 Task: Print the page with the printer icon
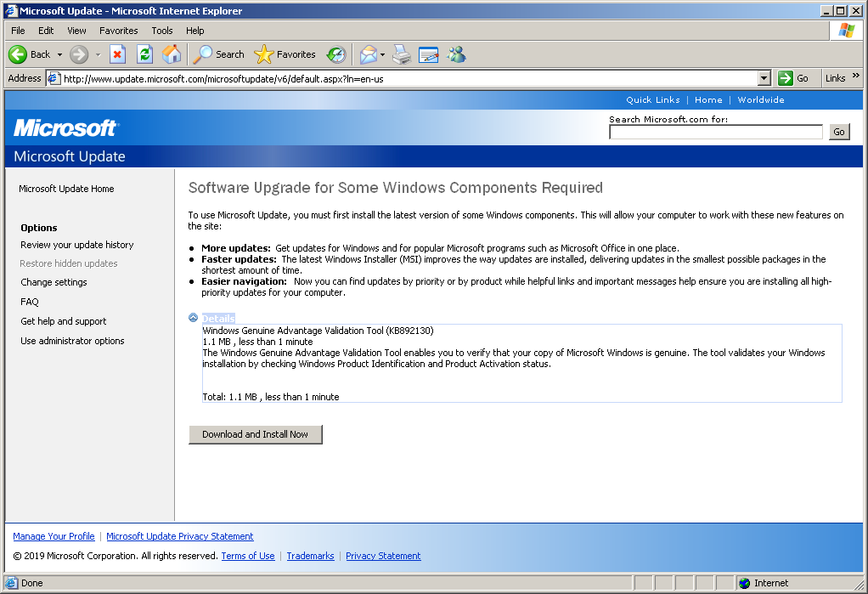[x=402, y=54]
